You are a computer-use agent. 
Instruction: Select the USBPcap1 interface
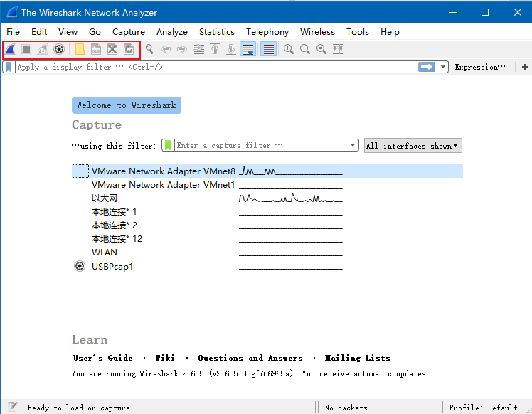(267, 266)
